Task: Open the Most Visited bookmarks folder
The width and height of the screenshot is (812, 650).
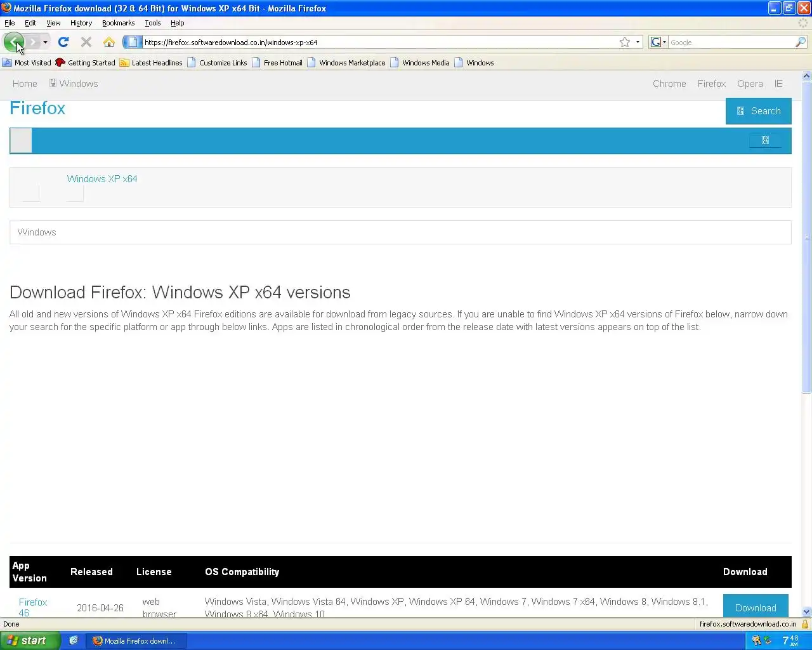Action: pos(27,63)
